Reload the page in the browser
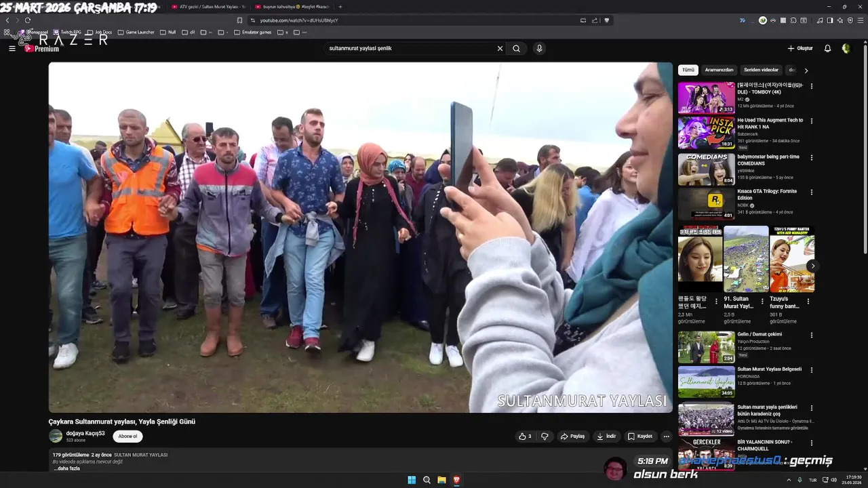This screenshot has width=868, height=488. (x=28, y=20)
